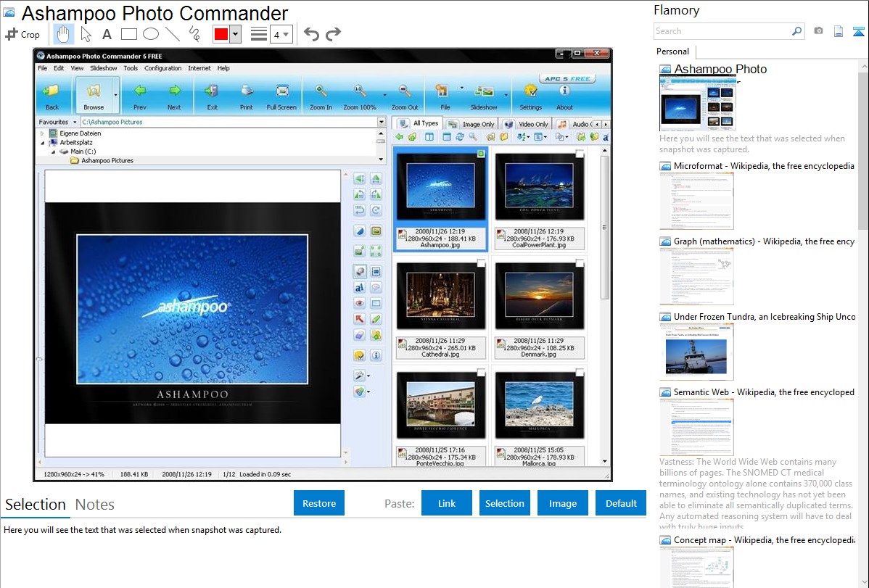The image size is (869, 588).
Task: Pick the ellipse shape tool
Action: (151, 34)
